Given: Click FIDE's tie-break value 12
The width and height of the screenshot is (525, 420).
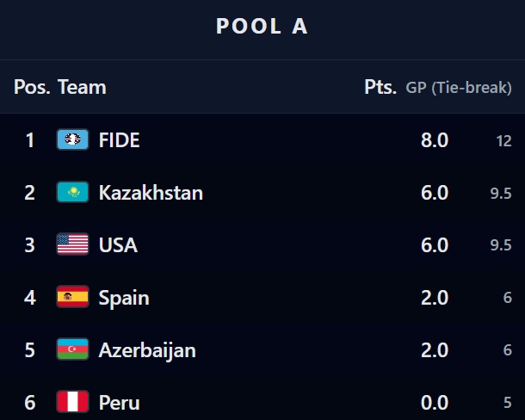Looking at the screenshot, I should pos(503,140).
